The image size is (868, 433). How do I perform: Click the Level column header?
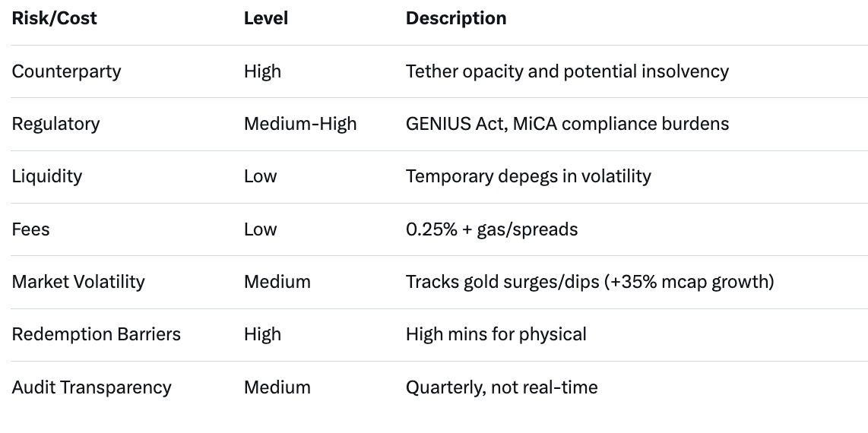(x=265, y=18)
